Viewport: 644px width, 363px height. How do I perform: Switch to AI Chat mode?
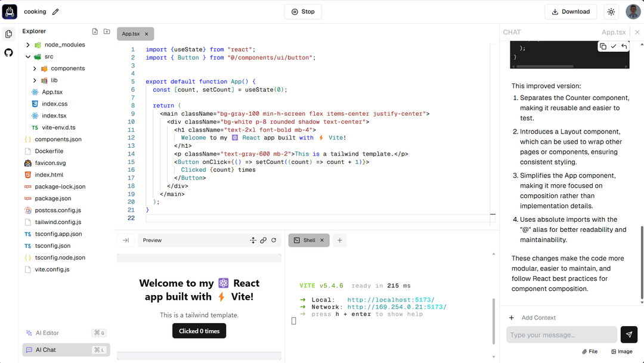click(x=60, y=349)
